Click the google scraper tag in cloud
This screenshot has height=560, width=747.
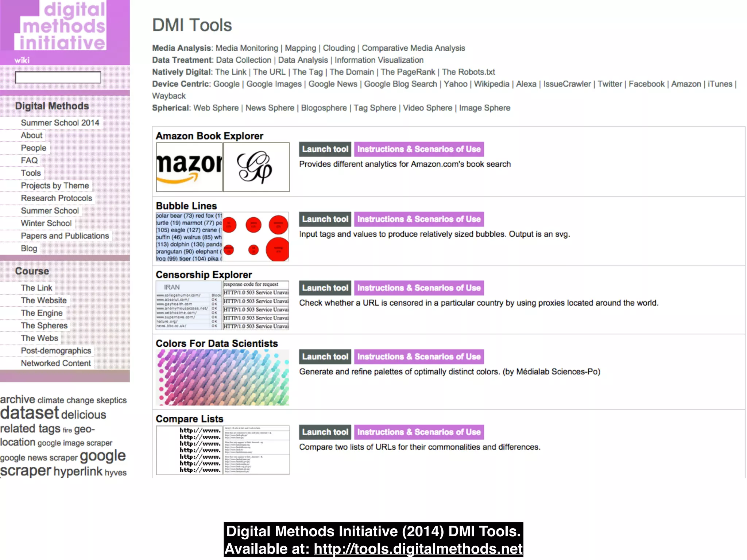coord(63,463)
